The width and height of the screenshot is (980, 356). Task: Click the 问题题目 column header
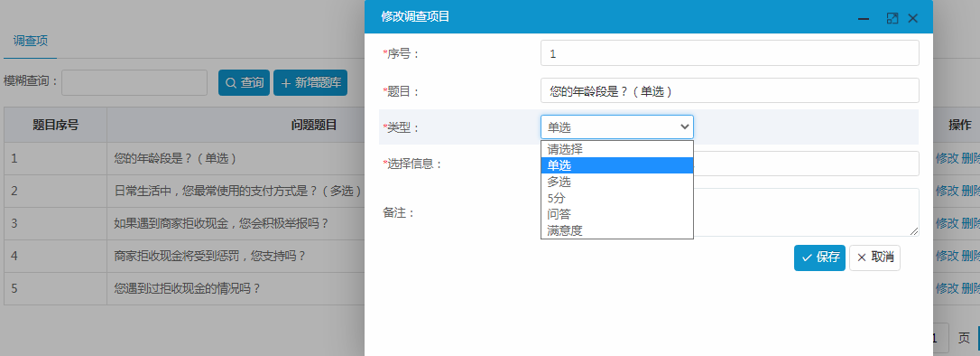(x=314, y=125)
